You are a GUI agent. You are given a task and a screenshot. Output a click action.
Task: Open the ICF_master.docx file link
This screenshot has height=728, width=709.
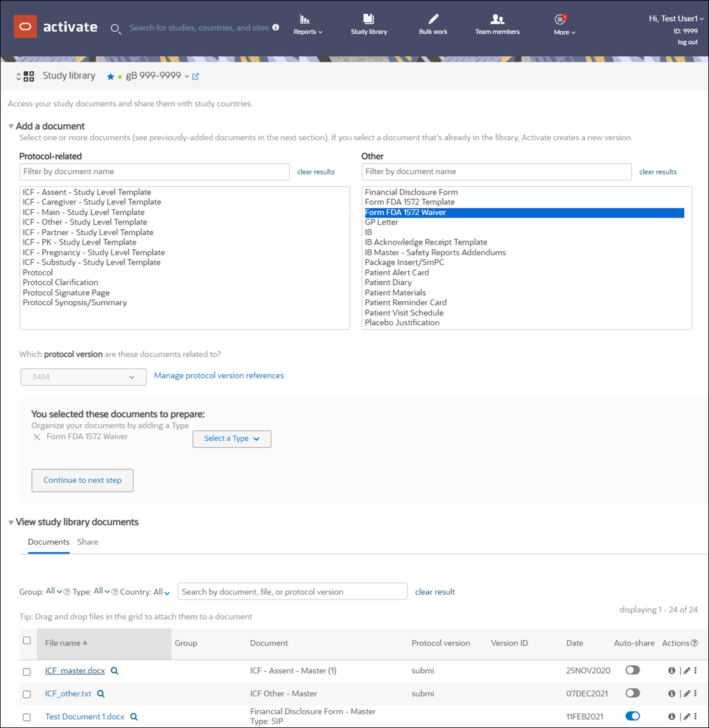(x=75, y=671)
